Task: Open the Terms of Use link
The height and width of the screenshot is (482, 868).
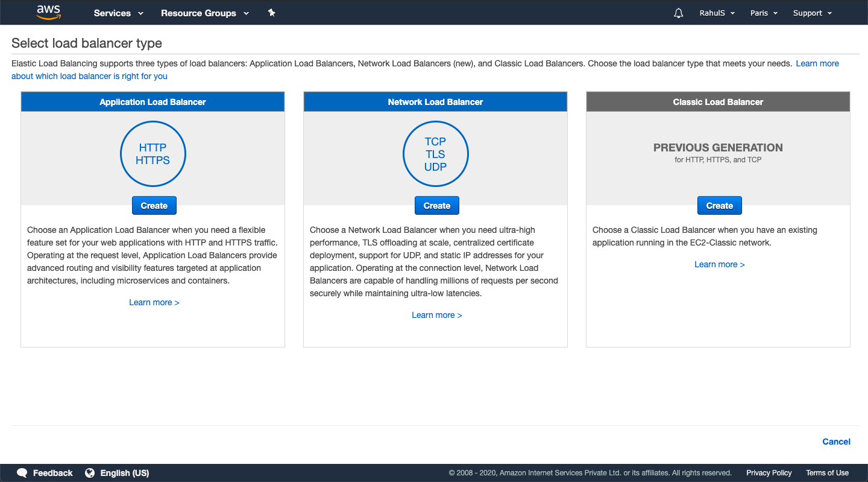Action: pos(827,473)
